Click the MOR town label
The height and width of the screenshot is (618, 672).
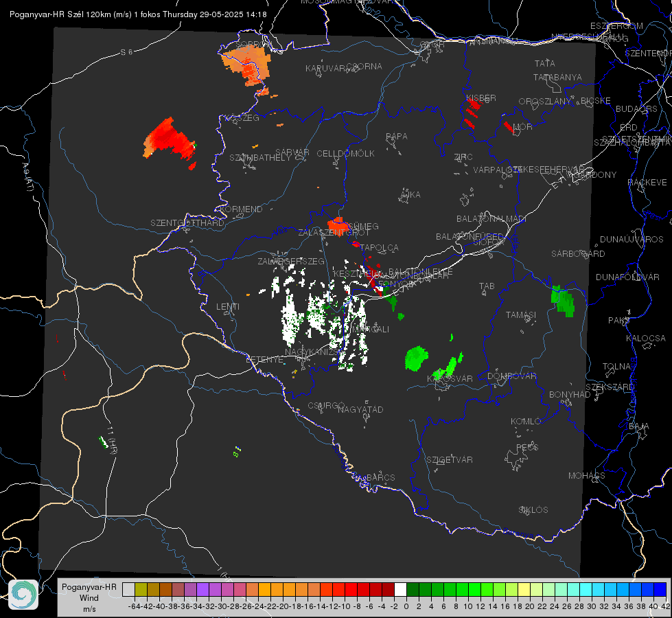click(x=523, y=126)
